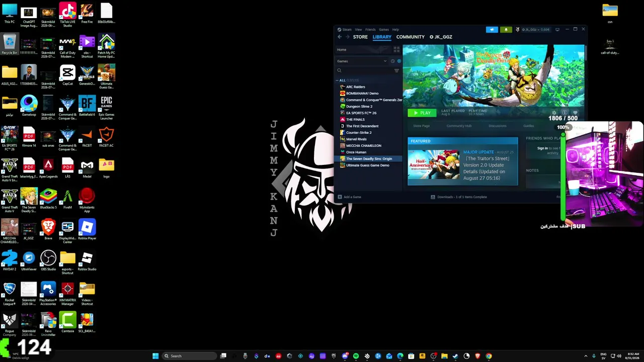Select BlueStacks 5 desktop icon

[48, 199]
